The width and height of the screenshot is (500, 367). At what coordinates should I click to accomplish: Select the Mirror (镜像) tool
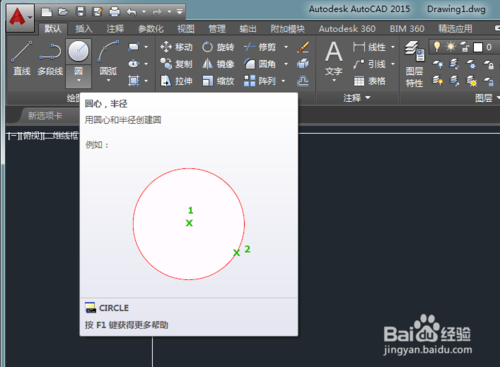coord(218,64)
